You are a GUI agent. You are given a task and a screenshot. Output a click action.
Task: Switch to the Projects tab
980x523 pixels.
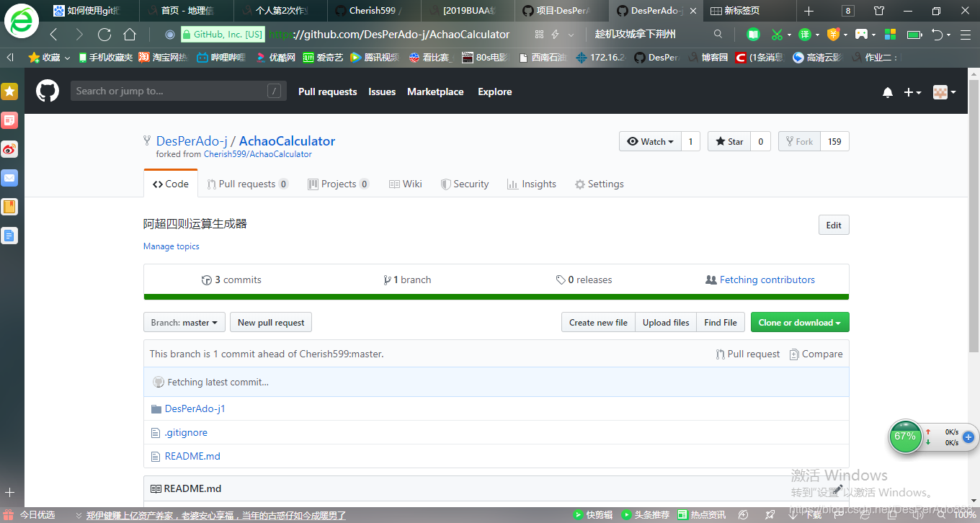tap(339, 184)
